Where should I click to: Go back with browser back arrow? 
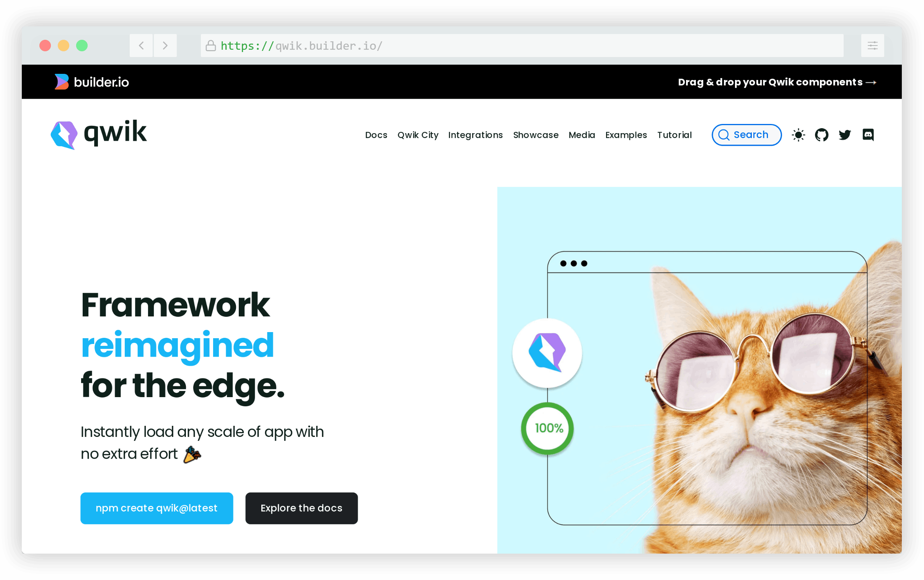[141, 46]
